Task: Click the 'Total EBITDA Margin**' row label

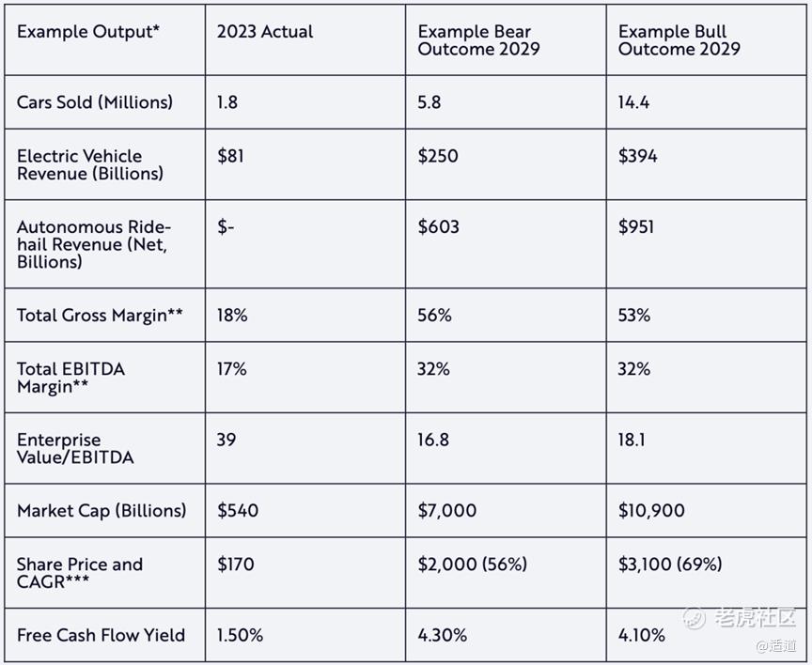Action: (70, 378)
